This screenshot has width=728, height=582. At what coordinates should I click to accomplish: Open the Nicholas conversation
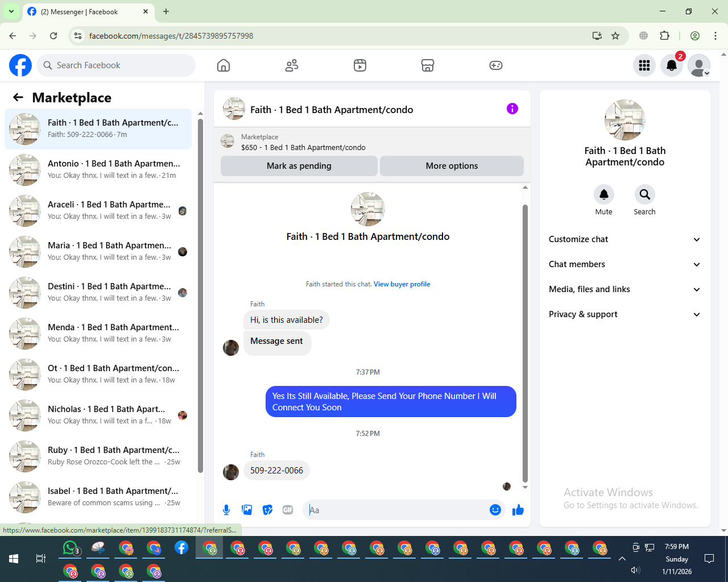click(x=98, y=415)
